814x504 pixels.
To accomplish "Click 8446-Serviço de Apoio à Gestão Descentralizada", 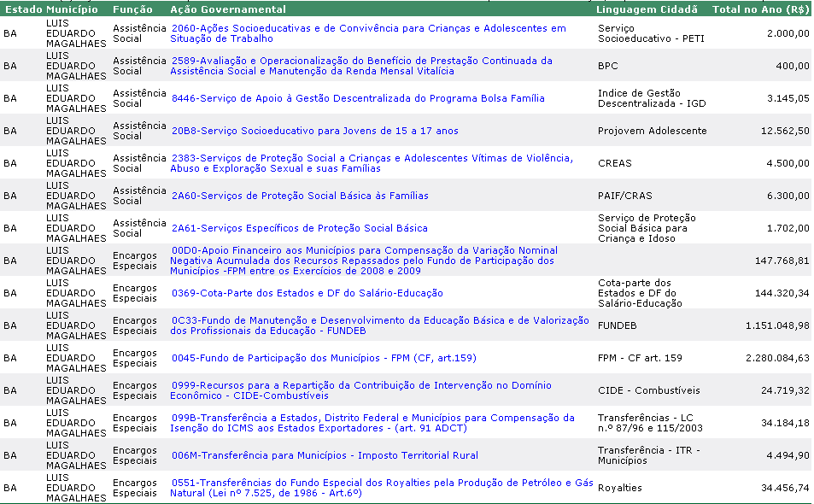I will pos(358,98).
